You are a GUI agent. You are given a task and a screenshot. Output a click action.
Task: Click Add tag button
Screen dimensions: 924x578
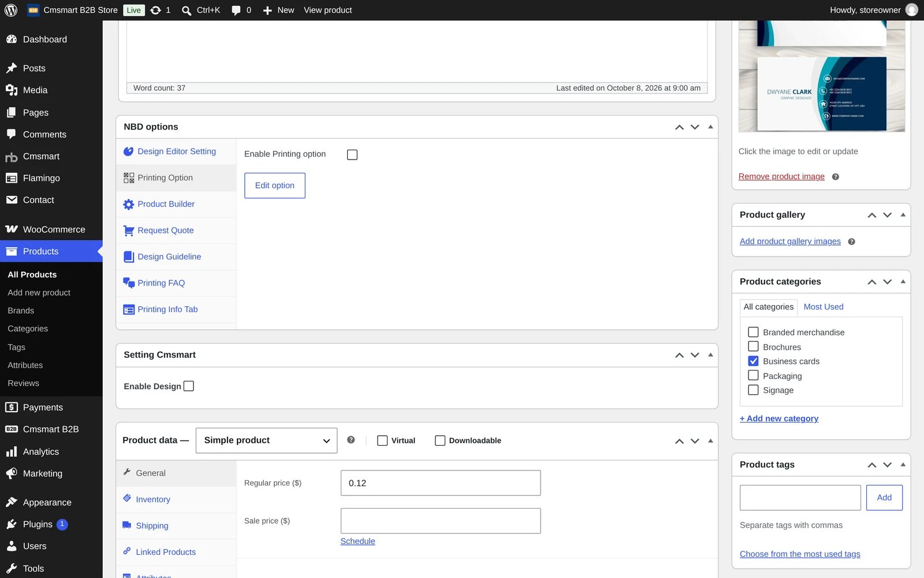coord(884,498)
